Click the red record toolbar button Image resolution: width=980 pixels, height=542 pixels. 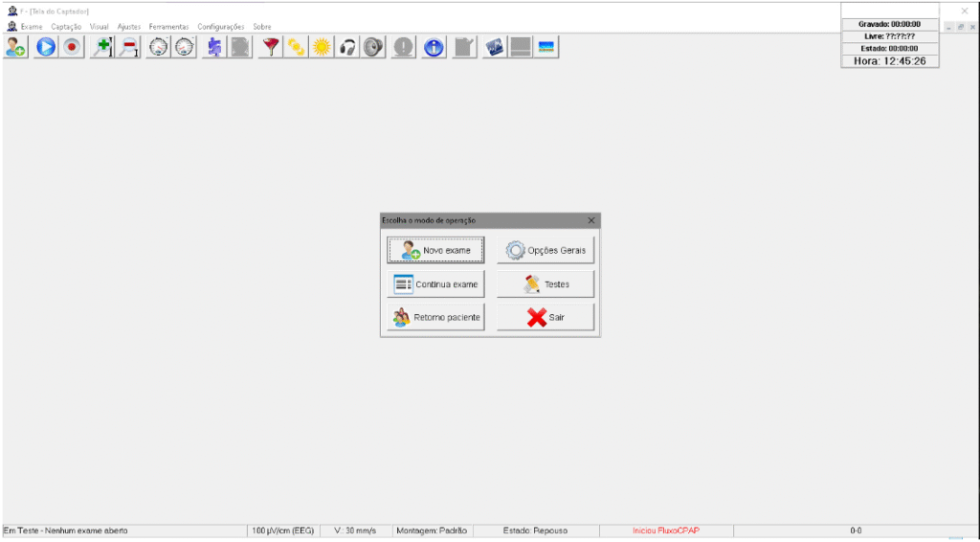click(x=71, y=47)
